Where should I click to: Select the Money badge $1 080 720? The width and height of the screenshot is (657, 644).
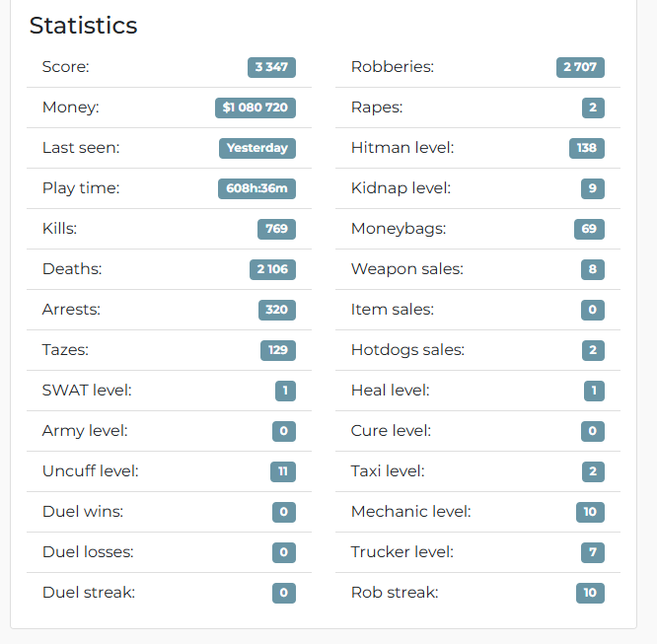(255, 107)
